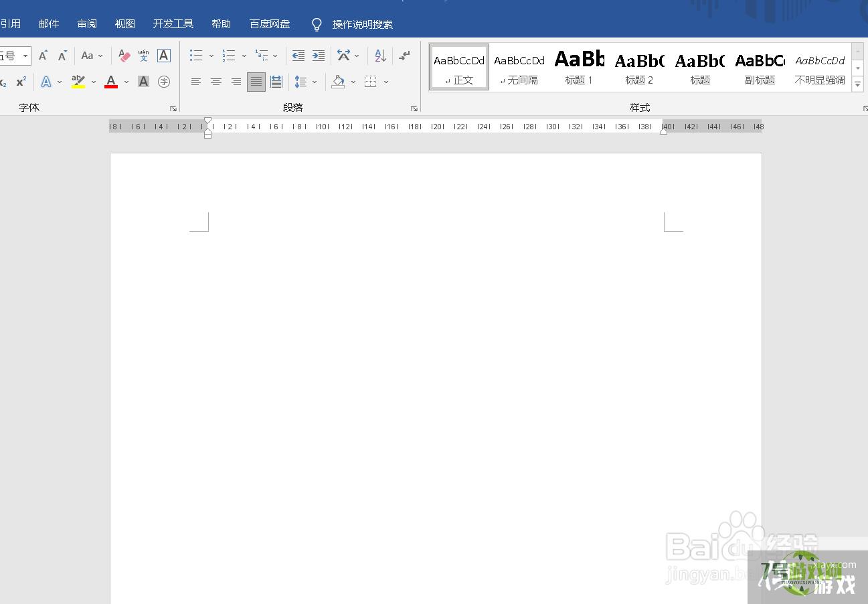Open the Font dialog launcher (字体)
This screenshot has height=604, width=868.
click(173, 108)
